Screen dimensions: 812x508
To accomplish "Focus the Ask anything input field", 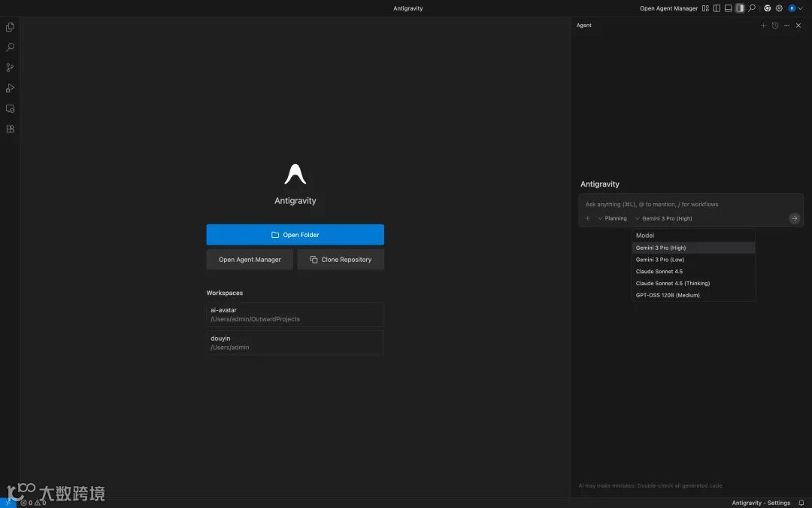I will [691, 204].
